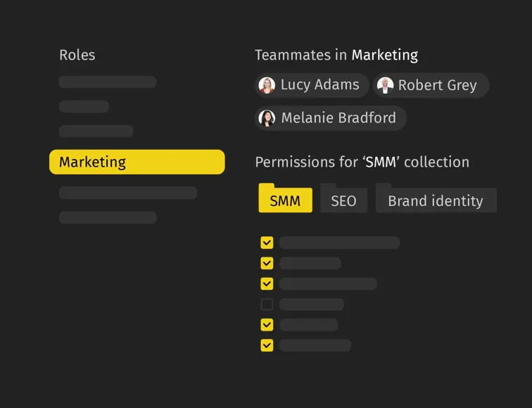Click Lucy Adams avatar photo
The height and width of the screenshot is (408, 532).
coord(267,85)
